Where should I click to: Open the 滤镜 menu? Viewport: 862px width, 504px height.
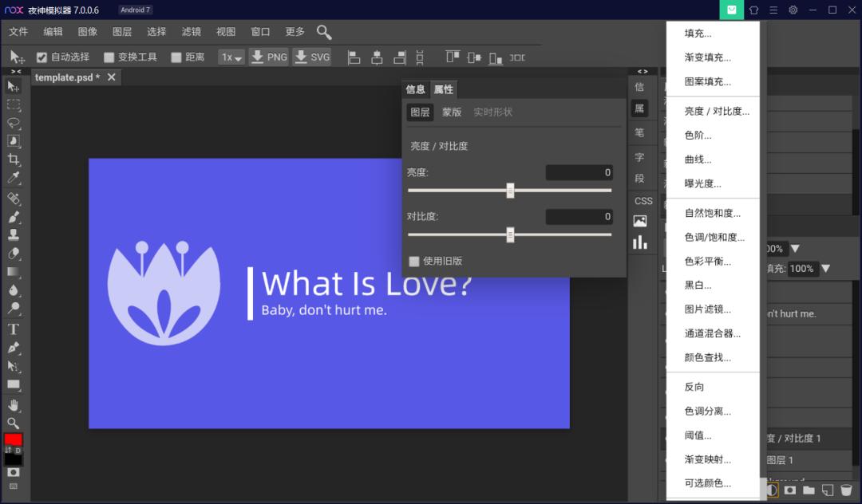[191, 32]
